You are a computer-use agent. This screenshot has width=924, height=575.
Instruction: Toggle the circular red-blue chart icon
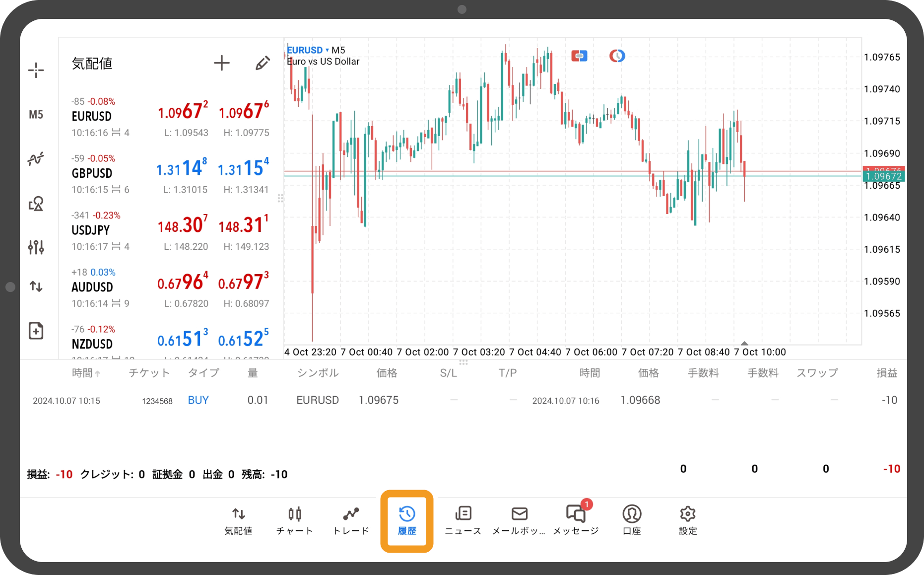point(617,56)
